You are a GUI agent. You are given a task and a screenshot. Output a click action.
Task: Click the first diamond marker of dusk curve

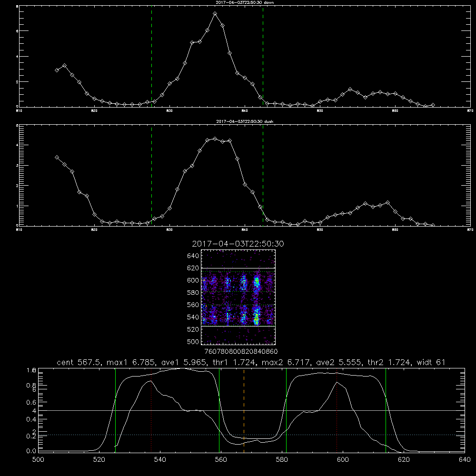57,157
